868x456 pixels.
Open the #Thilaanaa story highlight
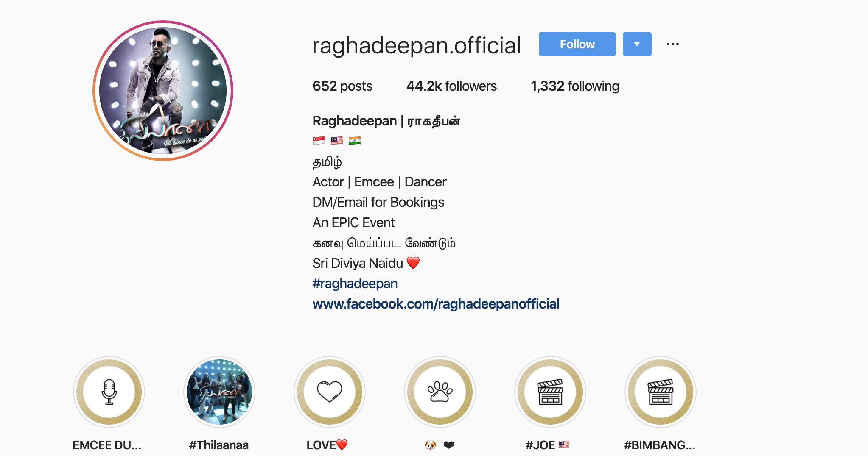point(219,392)
